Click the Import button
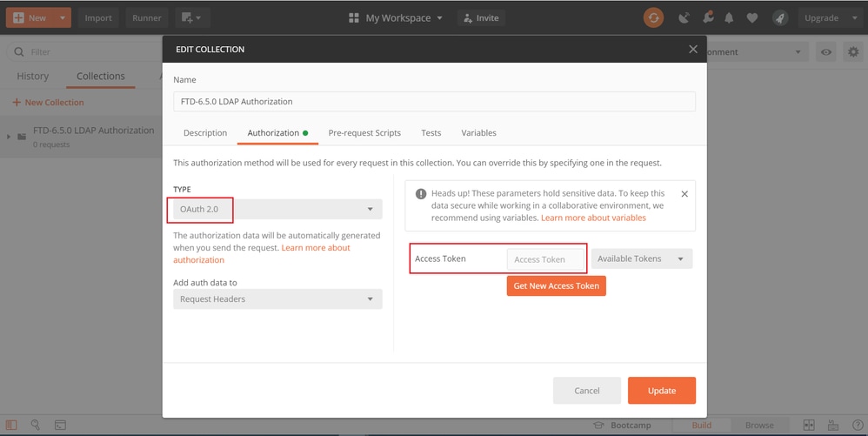The width and height of the screenshot is (868, 436). pyautogui.click(x=98, y=17)
